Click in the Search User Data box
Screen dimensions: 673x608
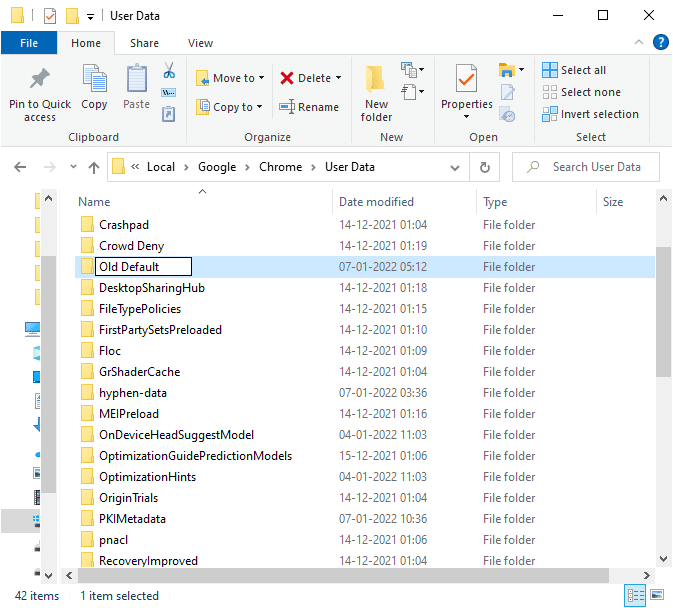[585, 167]
